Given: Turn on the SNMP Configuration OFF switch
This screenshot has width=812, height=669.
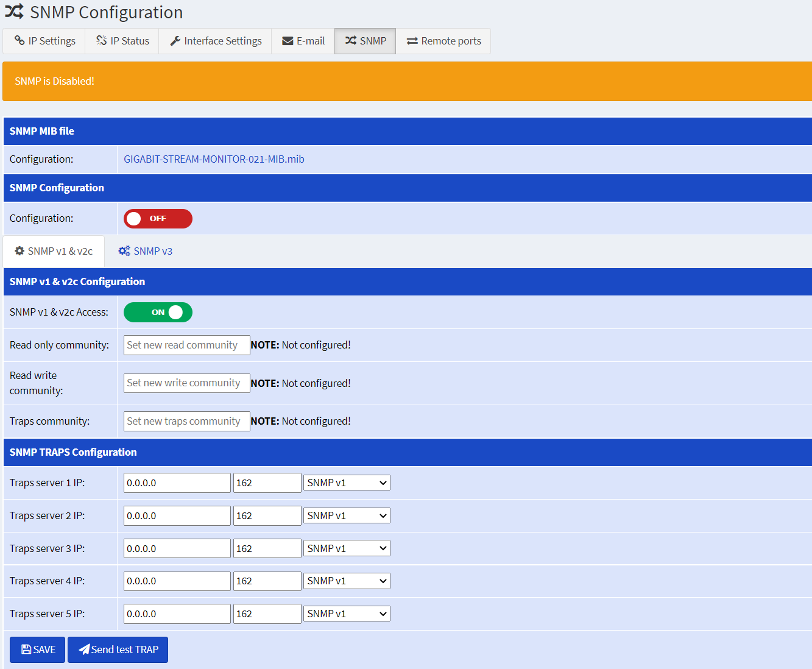Looking at the screenshot, I should click(158, 219).
